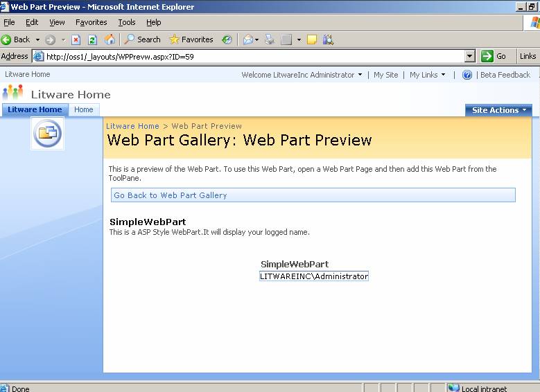Open the Mail options dropdown arrow
This screenshot has width=540, height=392.
point(256,40)
